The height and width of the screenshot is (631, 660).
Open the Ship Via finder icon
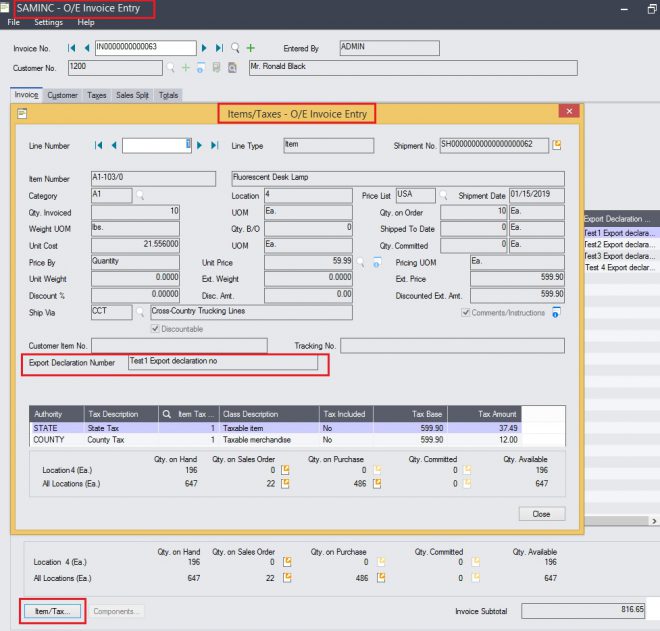(141, 312)
